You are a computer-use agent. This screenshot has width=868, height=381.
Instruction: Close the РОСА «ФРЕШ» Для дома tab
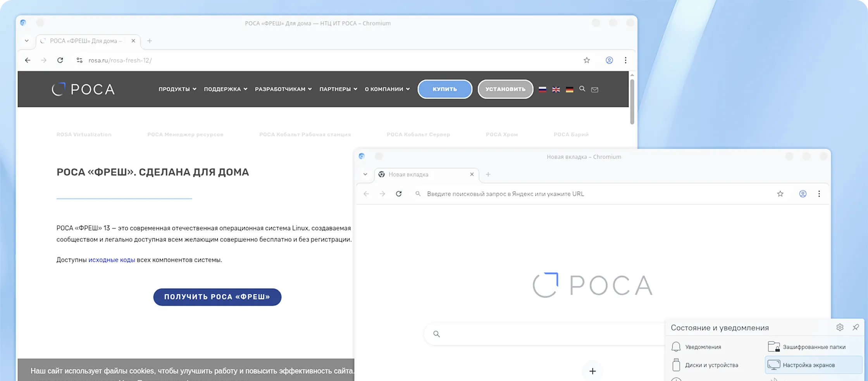point(133,41)
